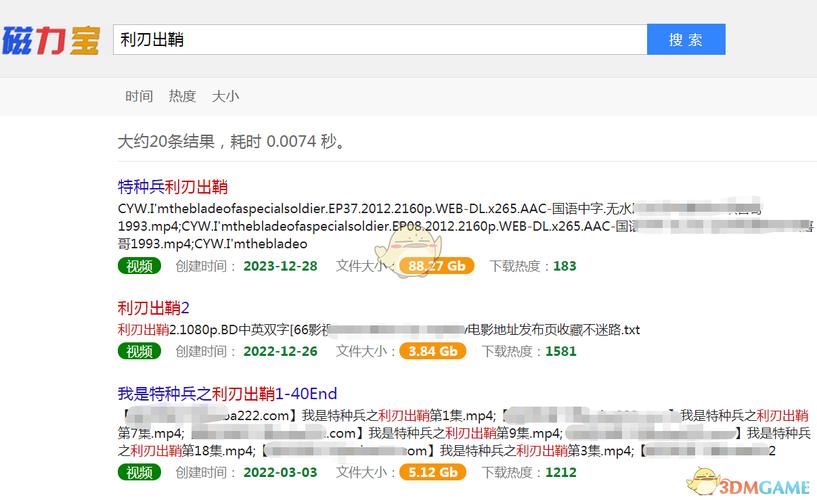
Task: Sort results by 热度
Action: 182,96
